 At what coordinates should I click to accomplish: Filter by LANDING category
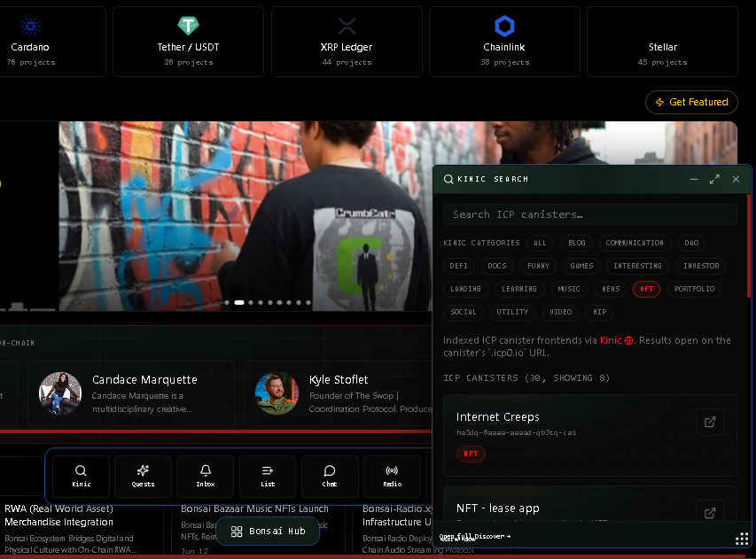click(x=466, y=289)
